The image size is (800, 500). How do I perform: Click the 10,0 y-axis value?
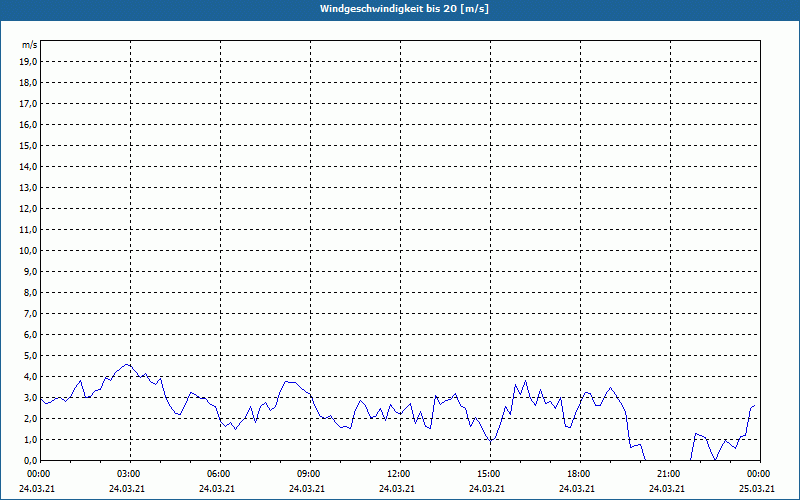click(29, 250)
